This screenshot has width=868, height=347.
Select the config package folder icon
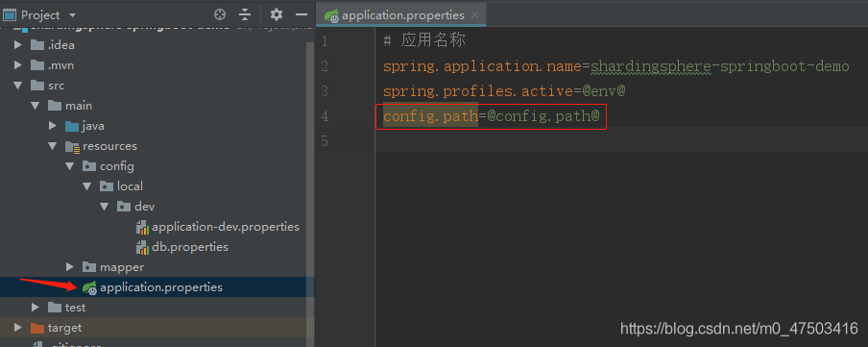[89, 166]
